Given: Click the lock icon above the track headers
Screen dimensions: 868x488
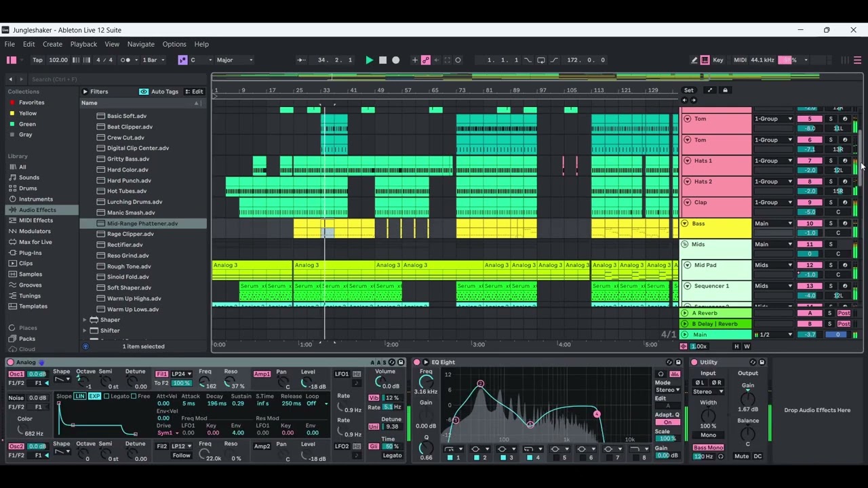Looking at the screenshot, I should click(x=725, y=90).
